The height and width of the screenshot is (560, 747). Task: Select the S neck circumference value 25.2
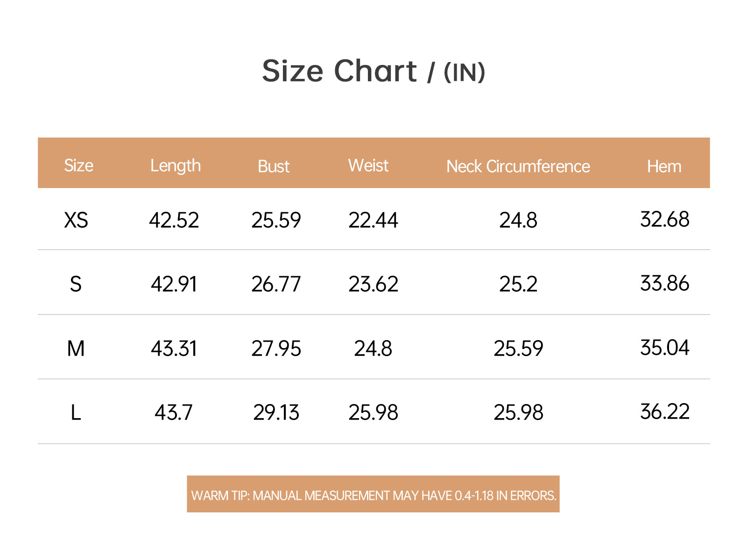(x=518, y=284)
